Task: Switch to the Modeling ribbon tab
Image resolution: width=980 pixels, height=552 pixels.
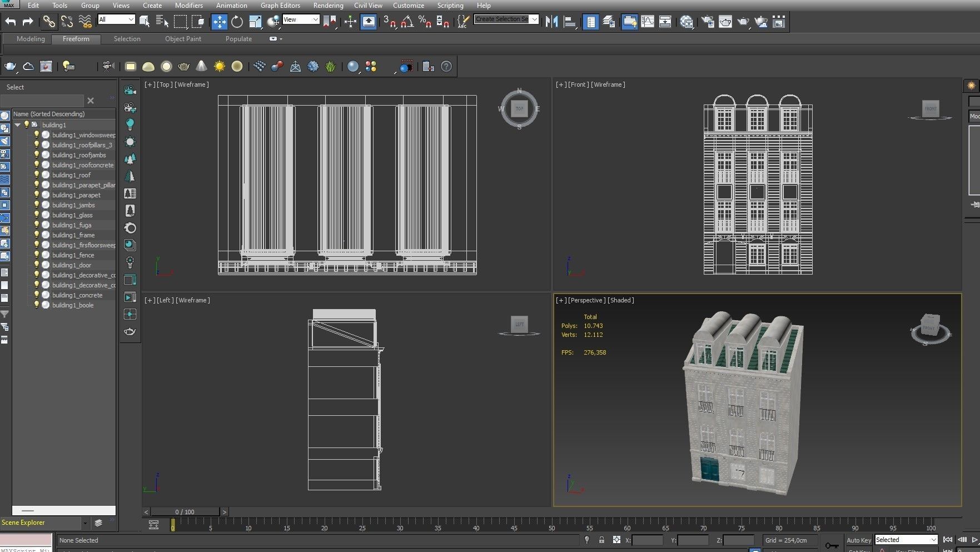Action: 31,39
